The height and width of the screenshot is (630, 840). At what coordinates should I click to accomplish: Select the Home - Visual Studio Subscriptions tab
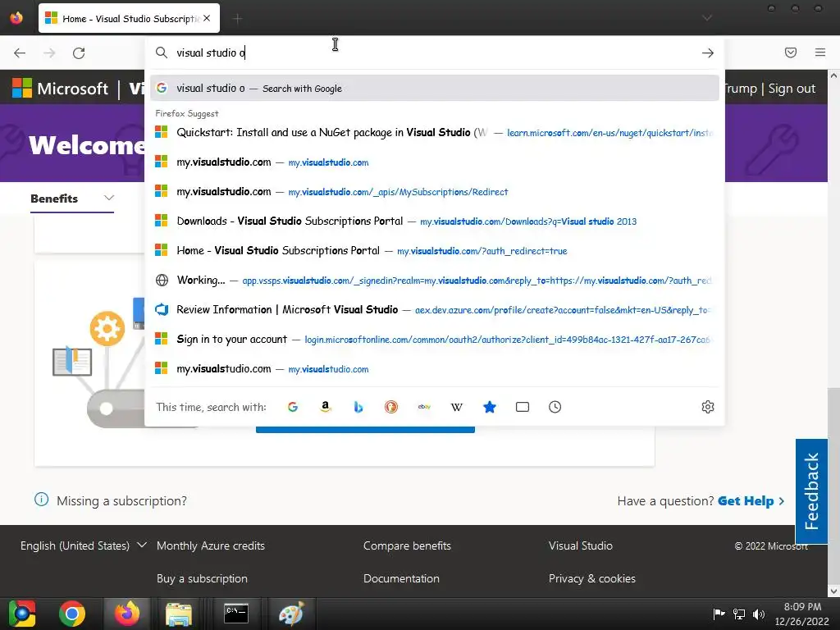click(129, 18)
